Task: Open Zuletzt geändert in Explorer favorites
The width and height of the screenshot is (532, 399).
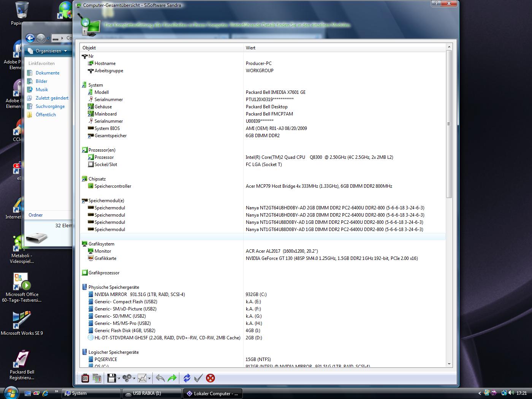Action: point(52,98)
